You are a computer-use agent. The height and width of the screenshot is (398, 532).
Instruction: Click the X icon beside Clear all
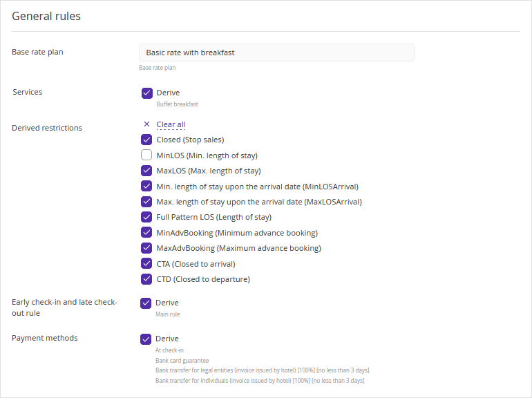[x=146, y=124]
